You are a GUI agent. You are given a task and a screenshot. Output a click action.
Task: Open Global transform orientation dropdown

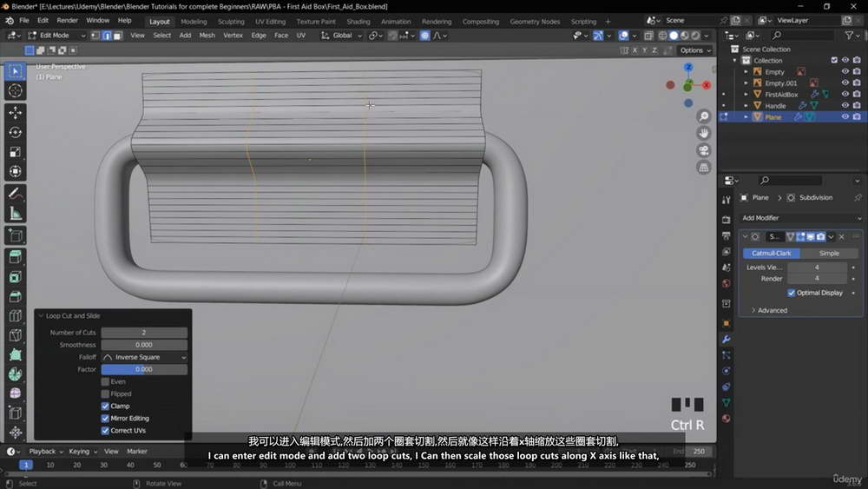(x=342, y=36)
